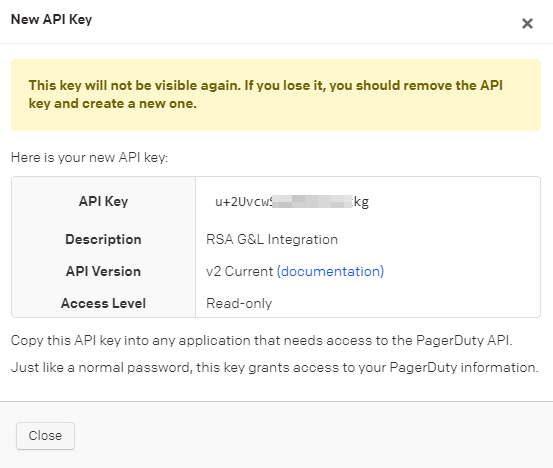Screen dimensions: 553x468
Task: Click the Description row label
Action: [x=103, y=239]
